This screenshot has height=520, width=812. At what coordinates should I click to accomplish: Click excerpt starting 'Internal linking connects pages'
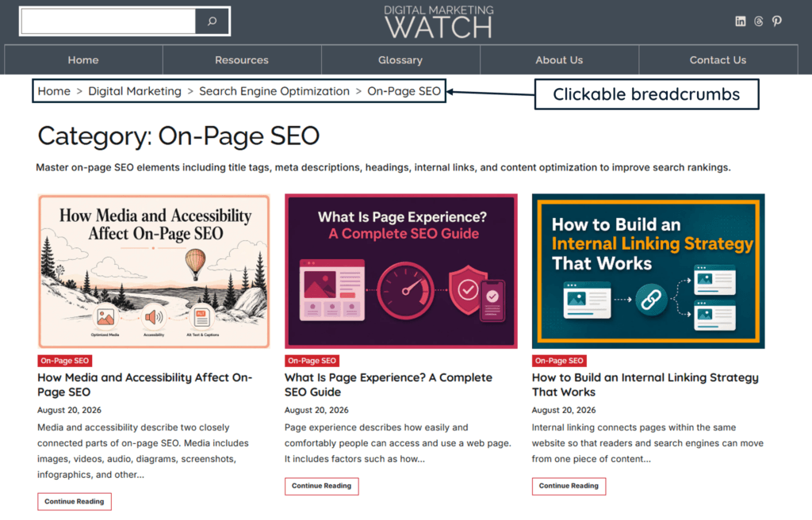(648, 443)
